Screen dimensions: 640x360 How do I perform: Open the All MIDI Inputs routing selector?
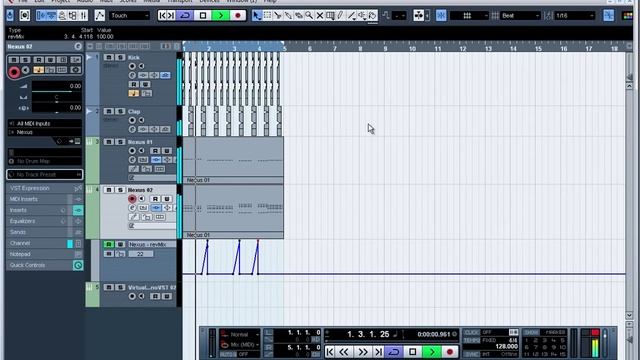44,123
